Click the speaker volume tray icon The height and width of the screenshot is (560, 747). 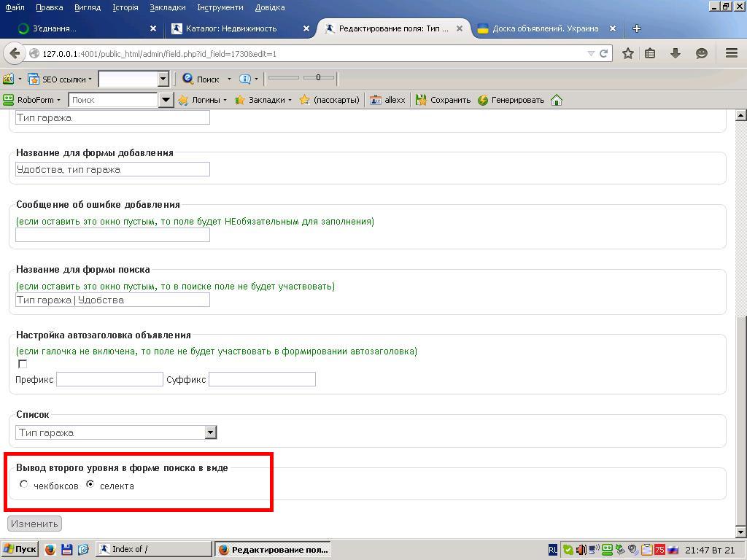tap(581, 550)
